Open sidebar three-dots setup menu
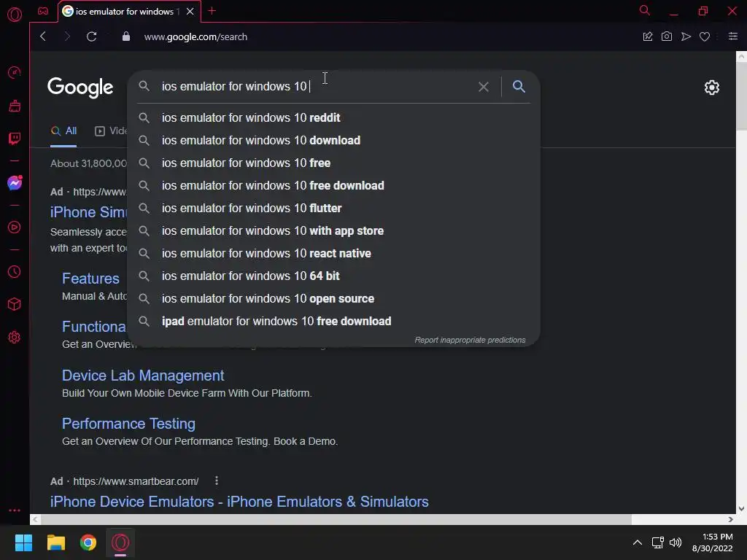747x560 pixels. point(15,510)
